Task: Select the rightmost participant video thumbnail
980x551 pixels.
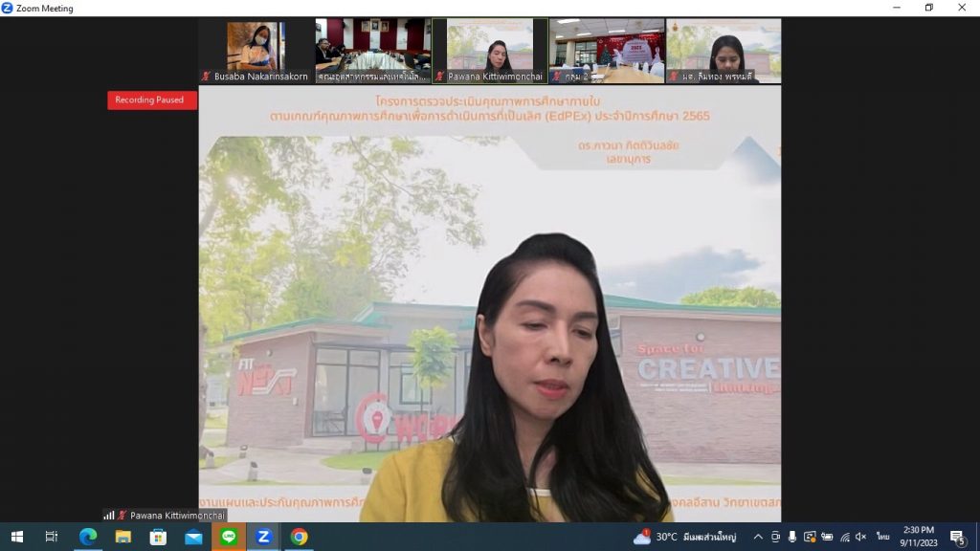Action: click(x=724, y=51)
